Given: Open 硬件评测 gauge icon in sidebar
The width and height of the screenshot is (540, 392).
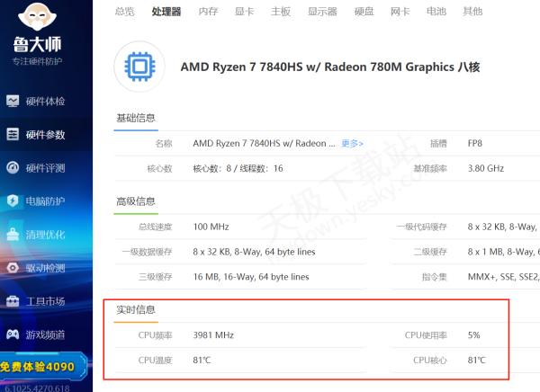Looking at the screenshot, I should (13, 167).
